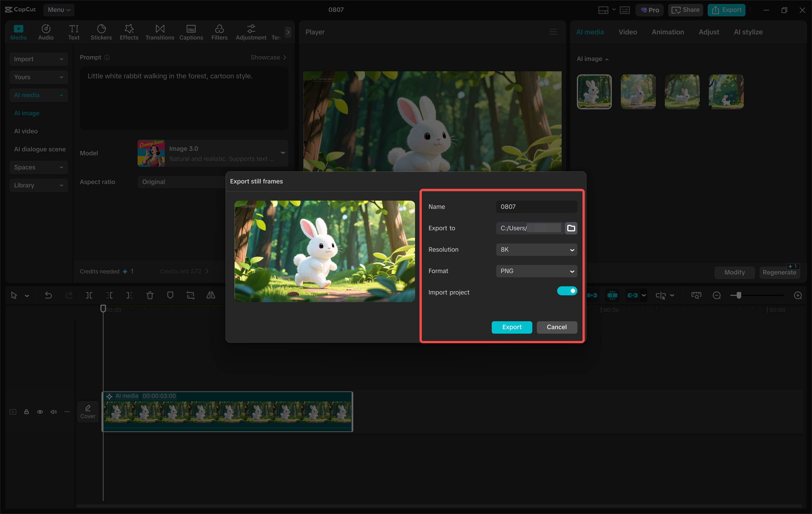
Task: Open the Stickers panel
Action: [x=101, y=32]
